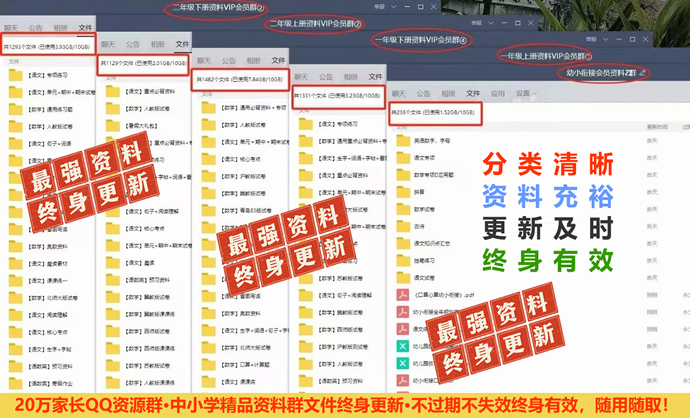Click storage text 共1331个文件
Viewport: 690px width, 418px height.
point(310,95)
